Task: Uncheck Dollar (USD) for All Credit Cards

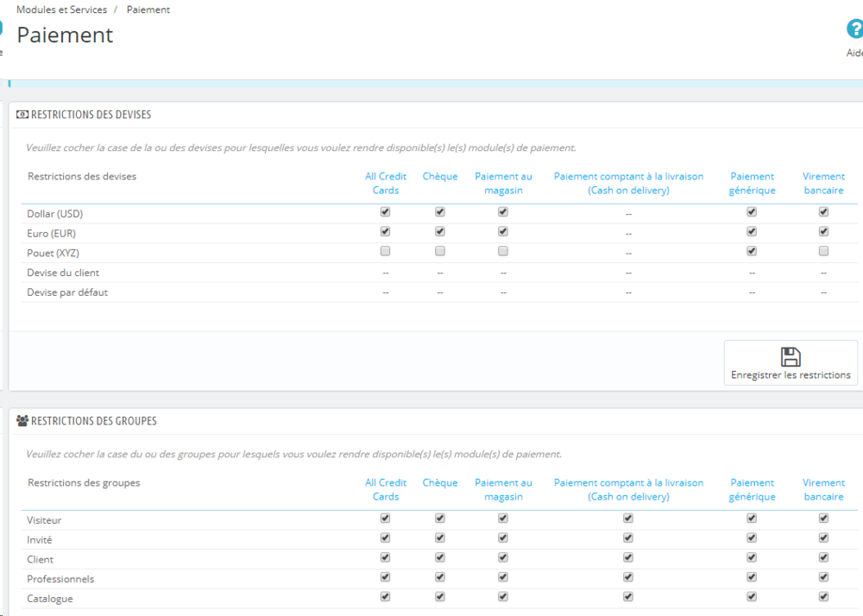Action: tap(385, 211)
